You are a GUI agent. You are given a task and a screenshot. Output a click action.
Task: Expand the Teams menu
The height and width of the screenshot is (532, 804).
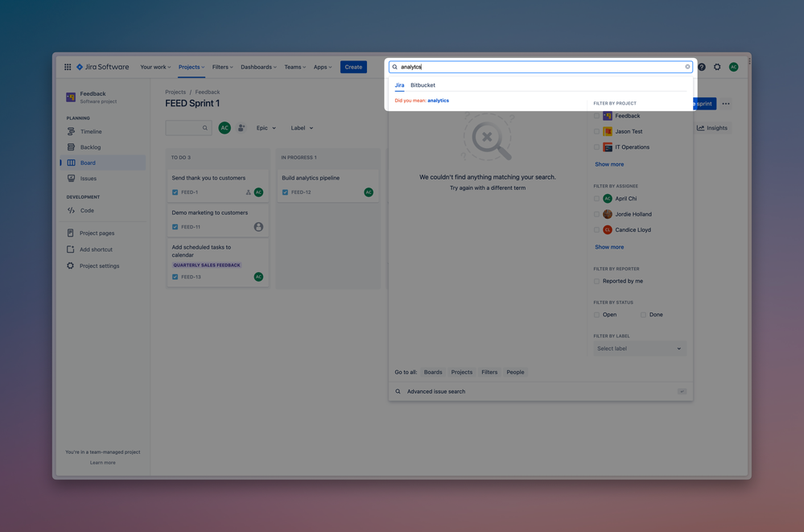[295, 67]
